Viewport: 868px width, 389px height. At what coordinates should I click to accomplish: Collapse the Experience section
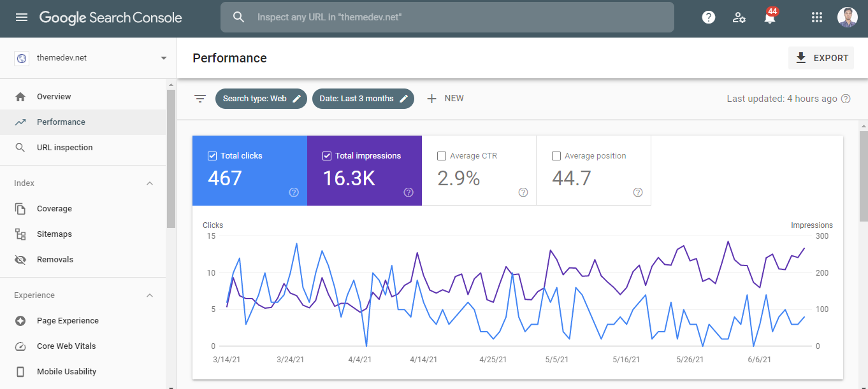click(150, 295)
